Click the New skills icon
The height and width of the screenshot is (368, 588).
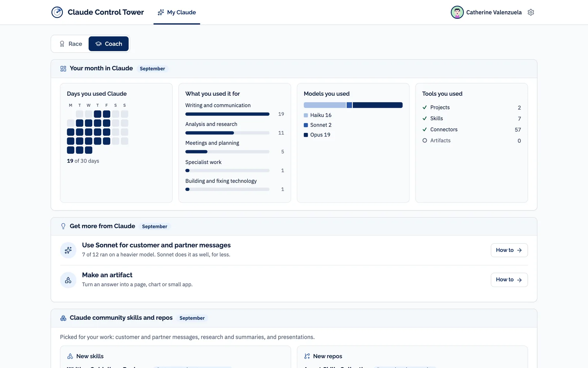(70, 356)
